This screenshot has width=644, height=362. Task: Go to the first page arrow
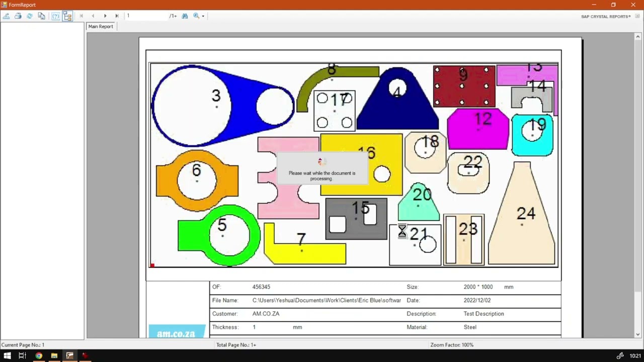[x=81, y=16]
